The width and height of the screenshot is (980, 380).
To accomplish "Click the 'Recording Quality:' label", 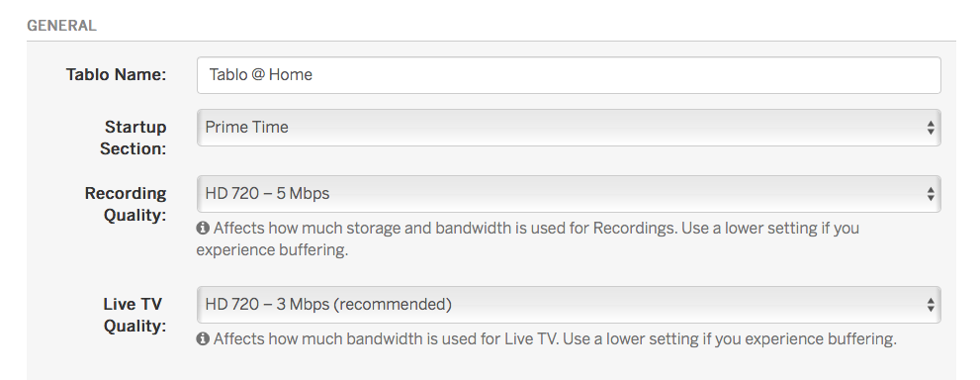I will click(126, 204).
